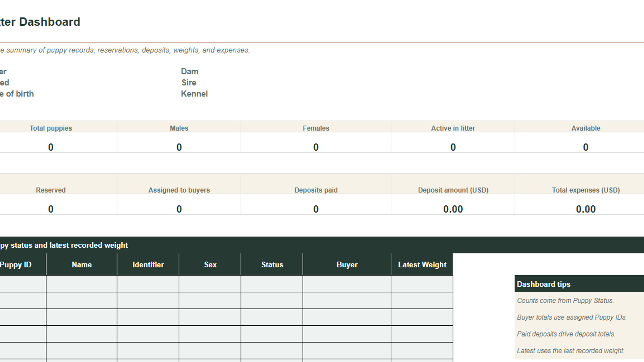
Task: Select the Dashboard title text
Action: [40, 22]
